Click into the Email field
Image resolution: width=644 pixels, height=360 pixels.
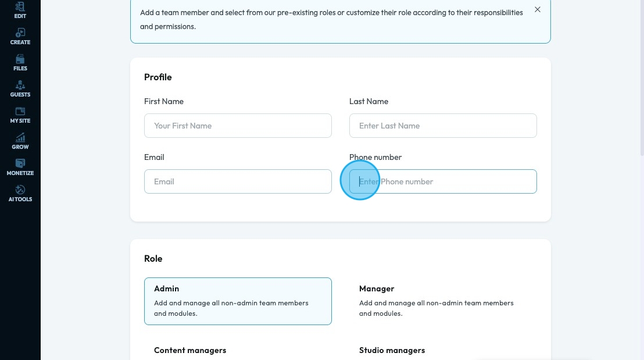click(238, 181)
